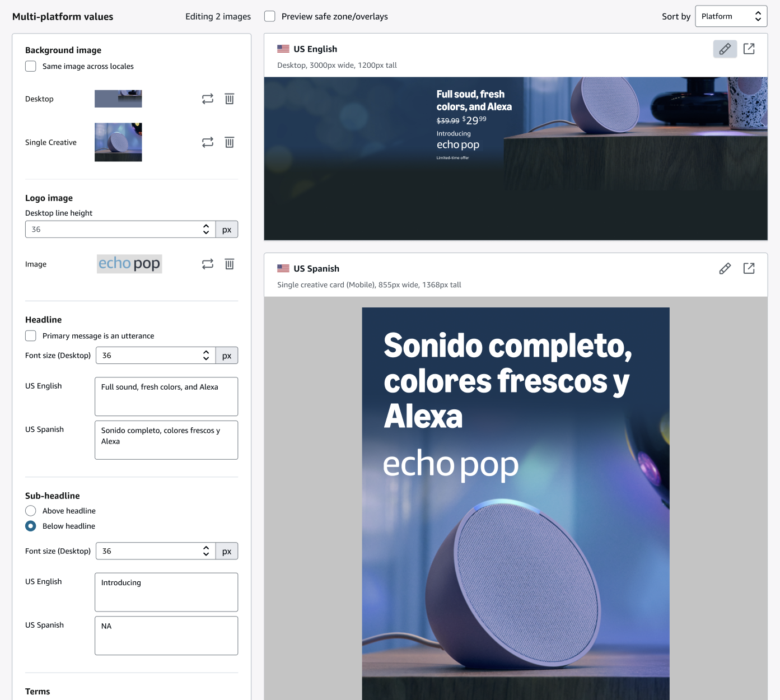780x700 pixels.
Task: Click the 'Sort by' label
Action: pos(676,16)
